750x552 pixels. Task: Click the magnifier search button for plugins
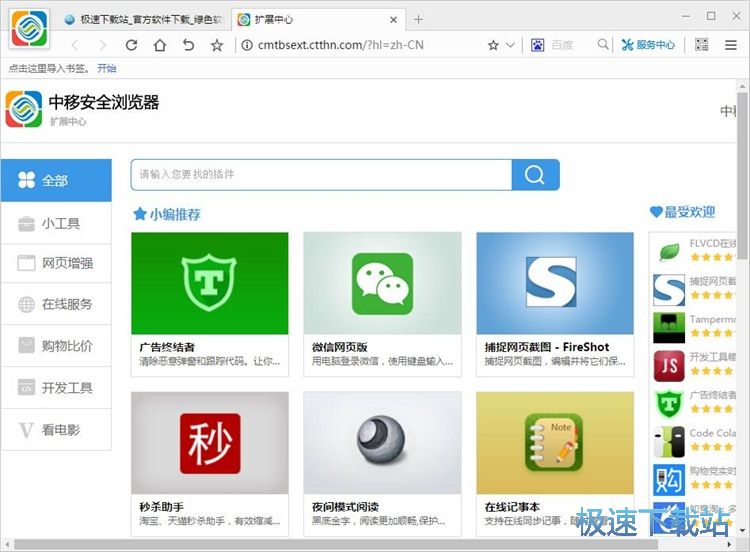coord(535,175)
